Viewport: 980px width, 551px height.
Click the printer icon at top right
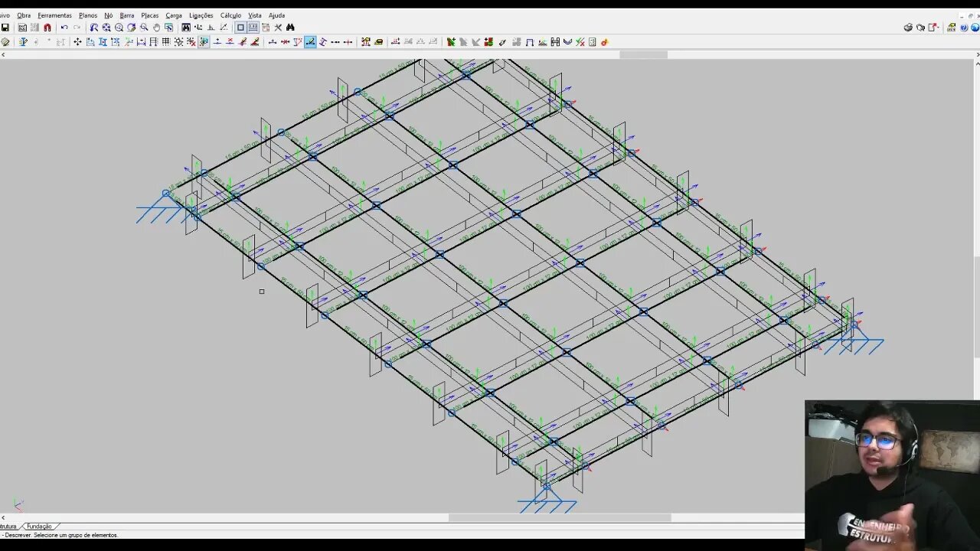[908, 28]
